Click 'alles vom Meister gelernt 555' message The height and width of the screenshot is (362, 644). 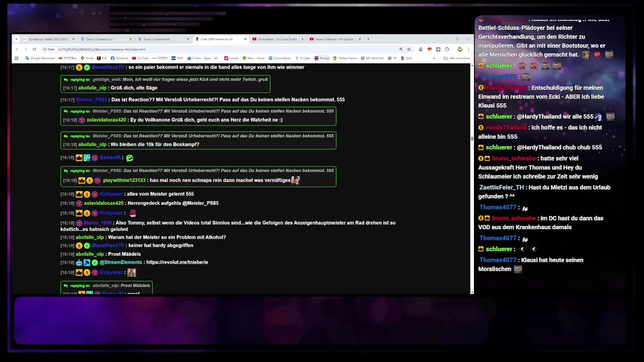(x=160, y=194)
